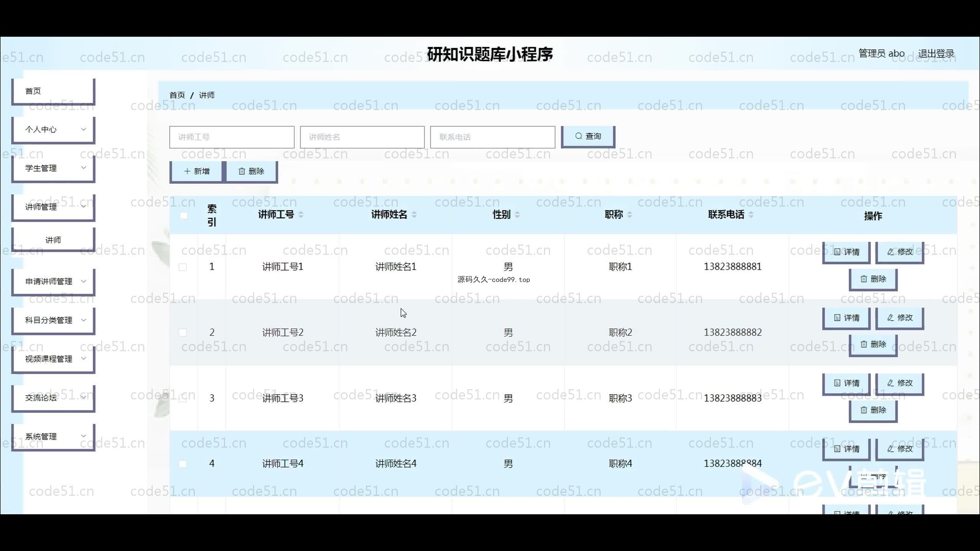
Task: Open 科目分类管理 sidebar menu label
Action: [49, 320]
